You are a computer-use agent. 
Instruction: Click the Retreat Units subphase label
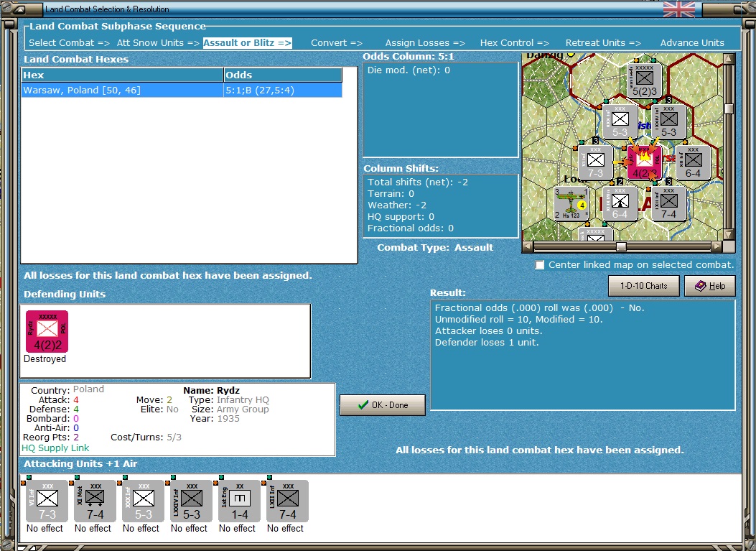click(x=602, y=43)
